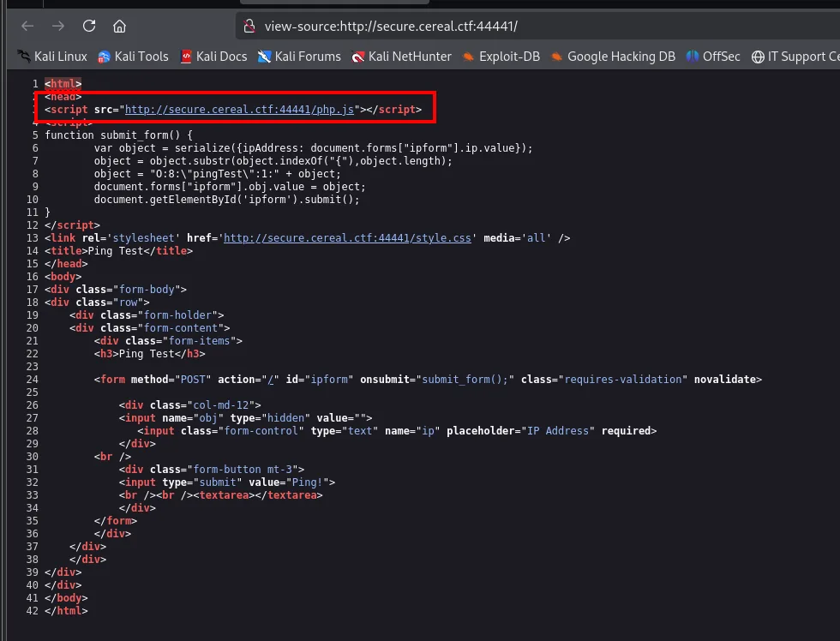Go back to the previous page
Screen dimensions: 840x641
(27, 26)
